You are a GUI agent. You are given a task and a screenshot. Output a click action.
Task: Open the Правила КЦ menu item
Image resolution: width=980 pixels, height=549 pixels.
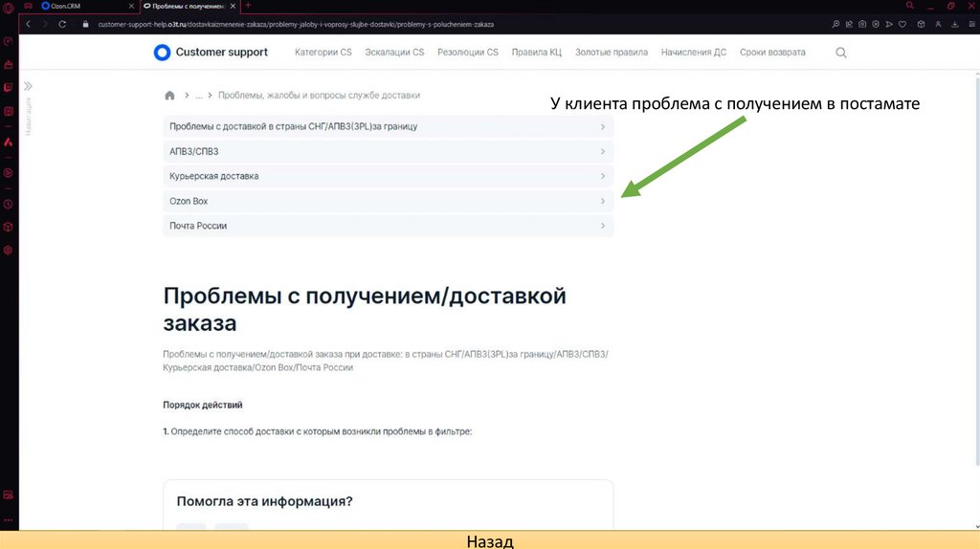coord(536,53)
